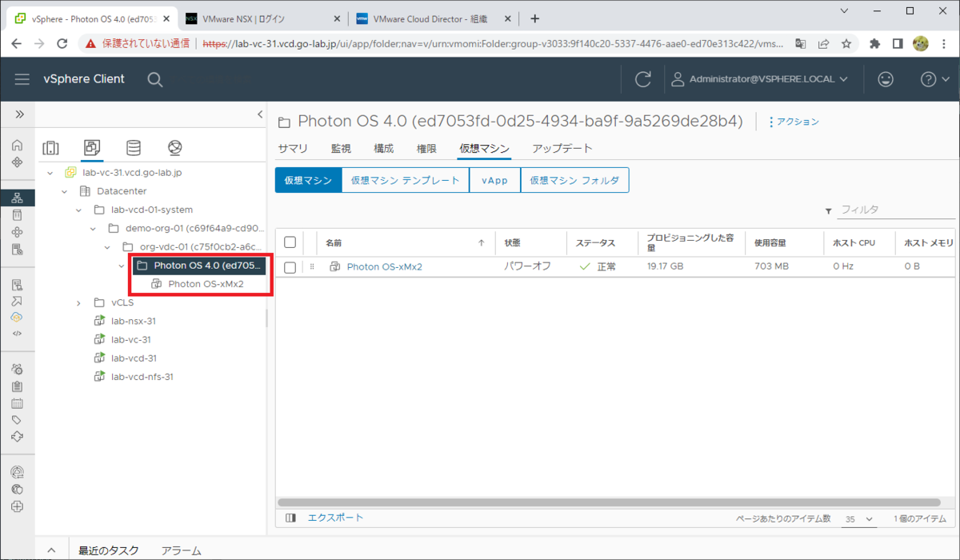Open items per page dropdown showing 35
The height and width of the screenshot is (560, 960).
[858, 519]
